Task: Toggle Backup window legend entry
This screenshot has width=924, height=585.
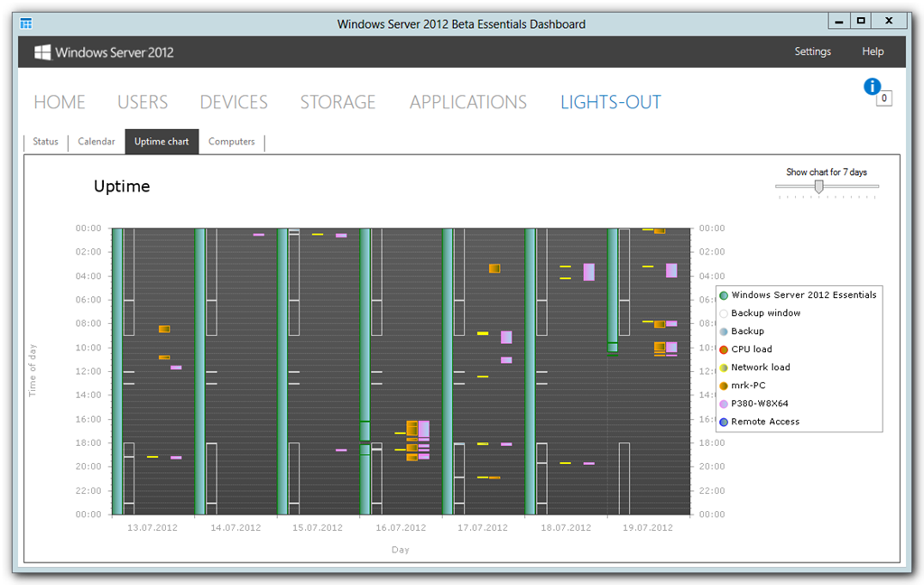Action: pyautogui.click(x=760, y=313)
